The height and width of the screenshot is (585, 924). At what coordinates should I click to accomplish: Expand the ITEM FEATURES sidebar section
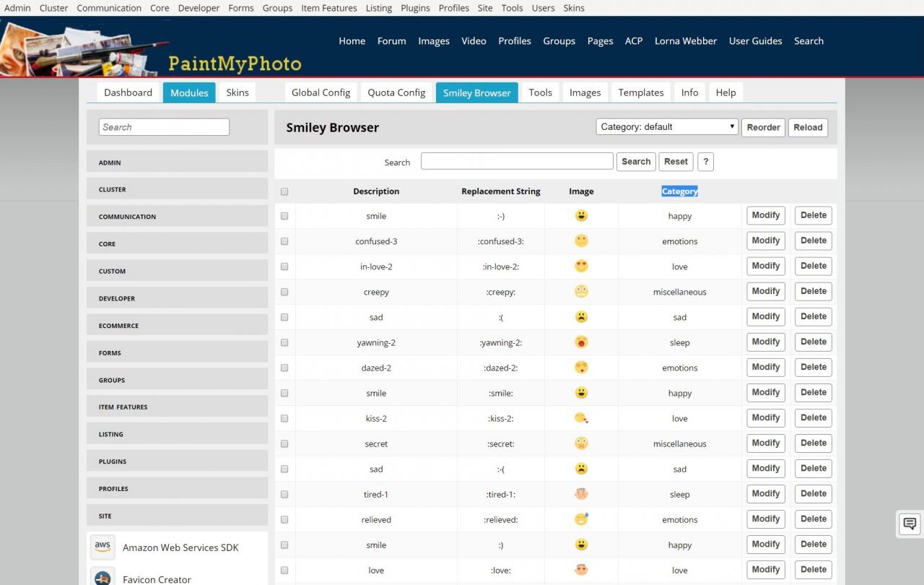[x=177, y=407]
